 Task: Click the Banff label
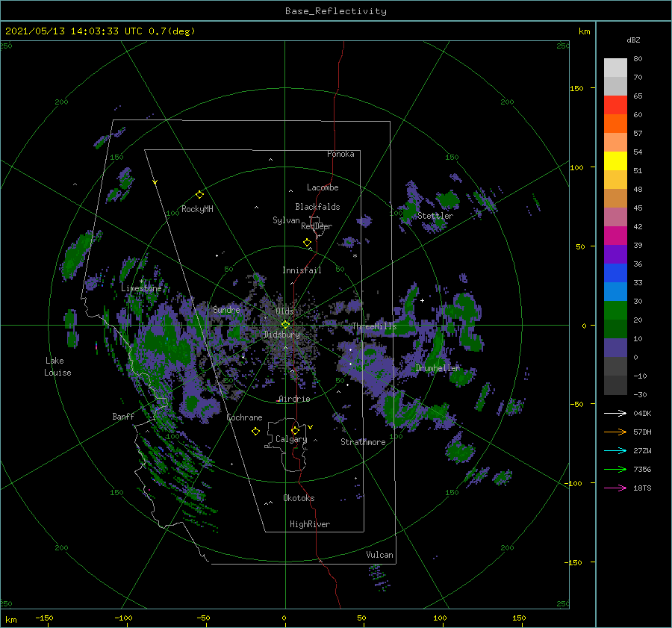coord(123,416)
